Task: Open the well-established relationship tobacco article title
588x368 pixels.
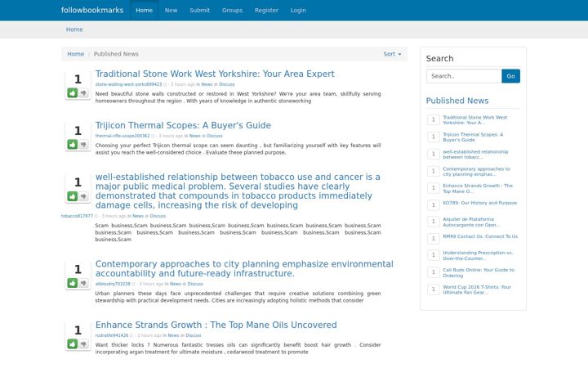Action: (238, 191)
